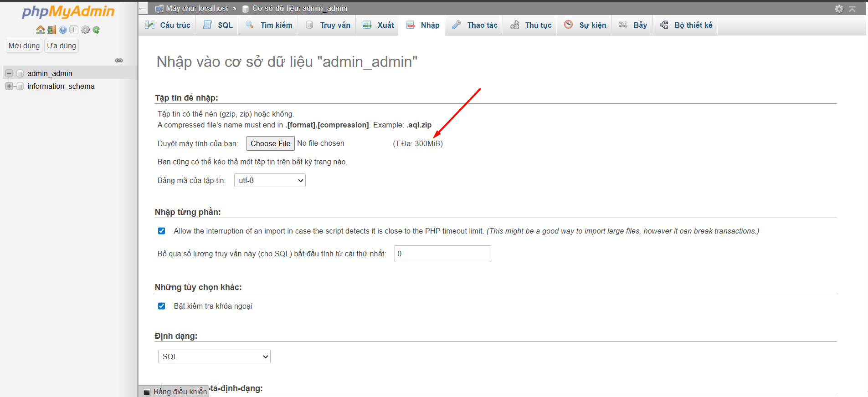Click the log out door icon
Image resolution: width=868 pixels, height=397 pixels.
click(51, 30)
